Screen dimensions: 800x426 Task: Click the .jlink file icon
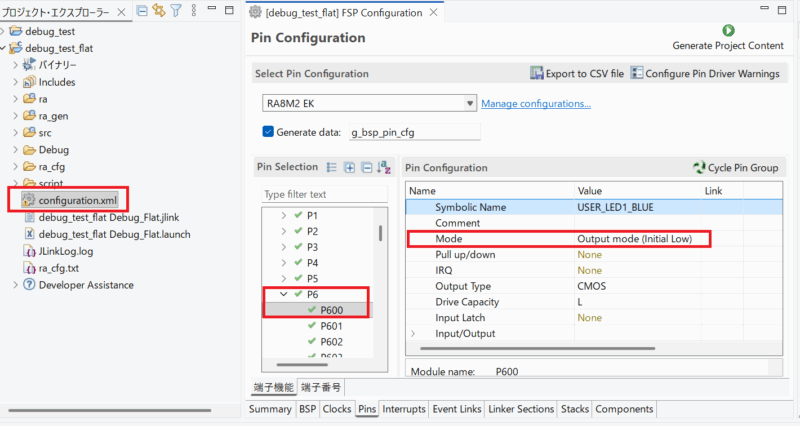[x=30, y=217]
